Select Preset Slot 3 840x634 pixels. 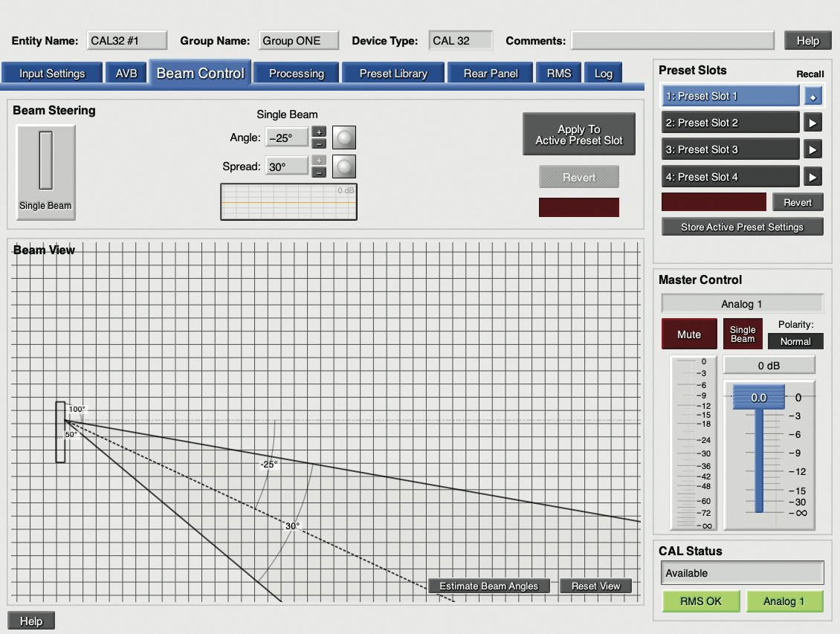point(731,149)
